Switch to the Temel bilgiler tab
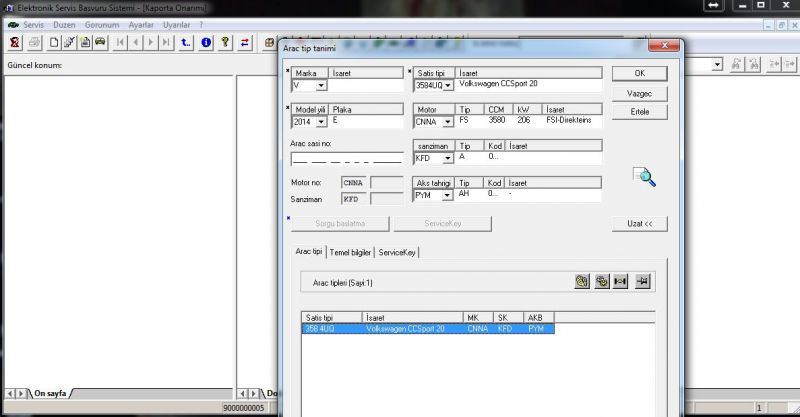The image size is (800, 417). 350,252
